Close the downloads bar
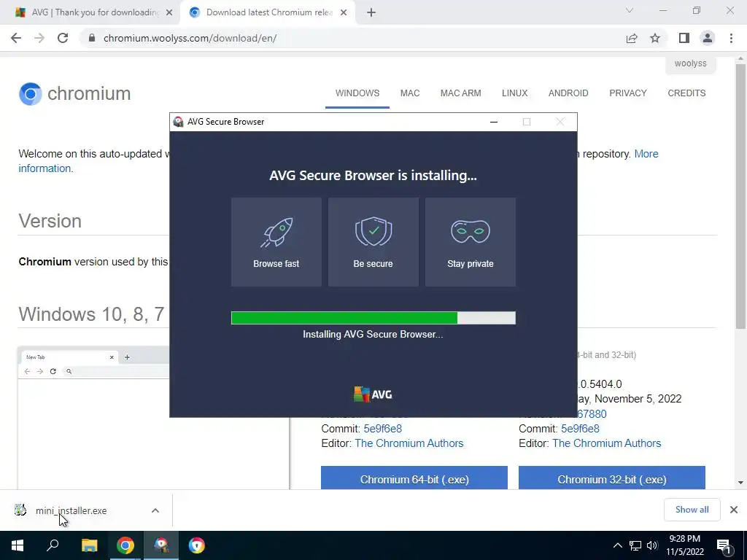Screen dimensions: 747x560 734,510
